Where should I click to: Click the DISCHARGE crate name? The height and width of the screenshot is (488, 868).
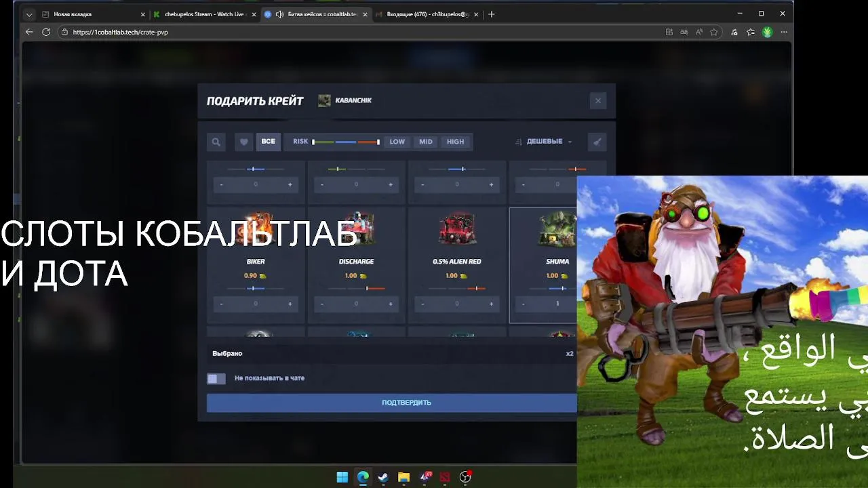[x=356, y=262]
